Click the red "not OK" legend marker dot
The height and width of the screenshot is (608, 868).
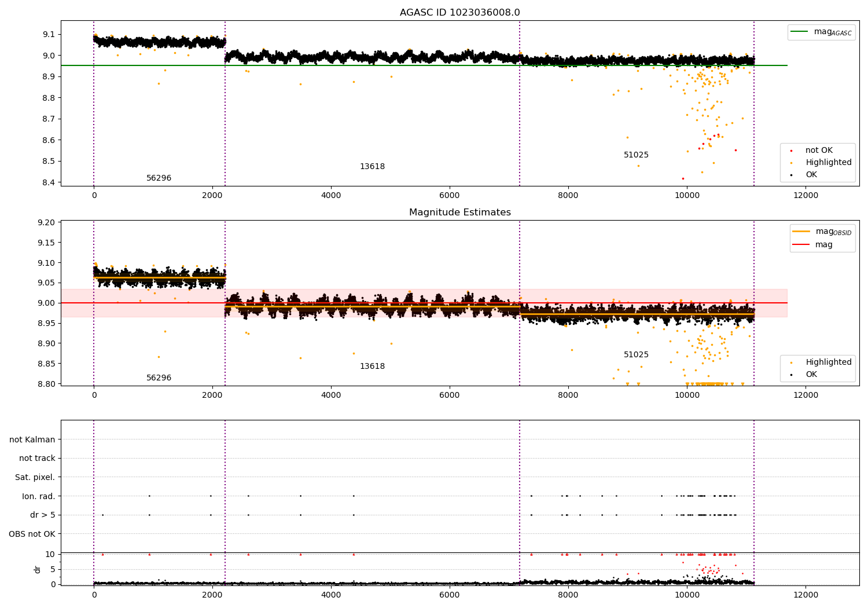[791, 151]
